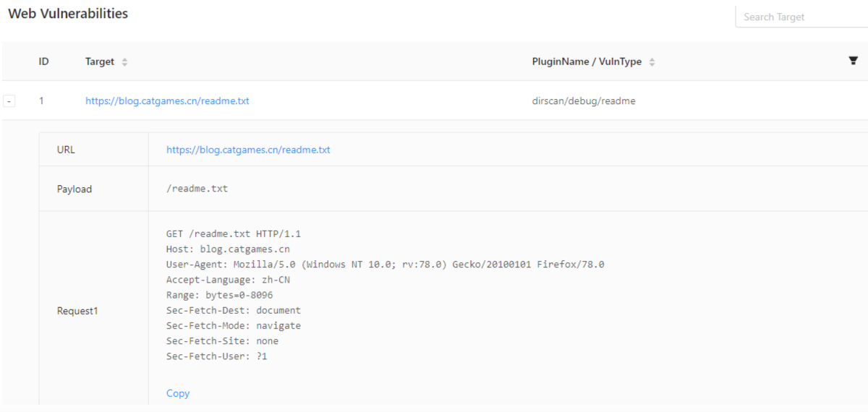The image size is (868, 412).
Task: Open the readme.txt link in Target column
Action: coord(167,101)
